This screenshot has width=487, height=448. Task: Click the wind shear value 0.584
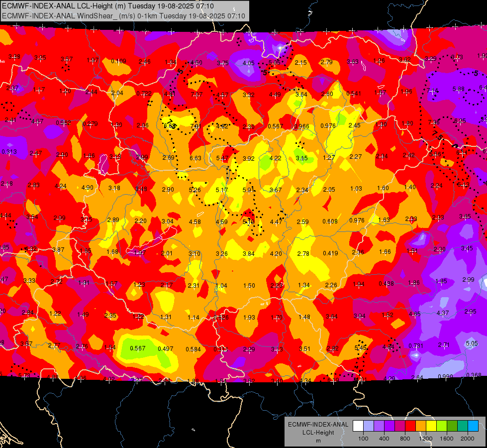click(x=193, y=349)
